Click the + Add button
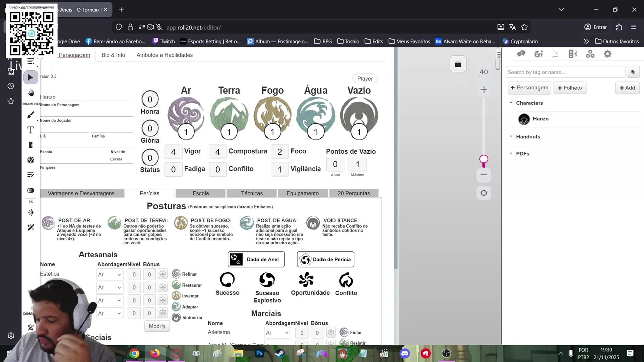644x362 pixels. (x=627, y=88)
